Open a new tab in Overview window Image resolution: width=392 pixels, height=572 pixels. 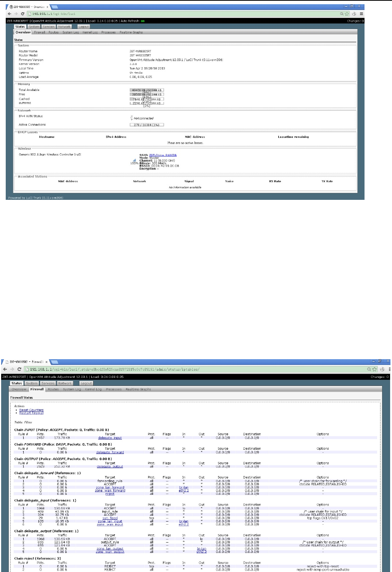coord(54,7)
